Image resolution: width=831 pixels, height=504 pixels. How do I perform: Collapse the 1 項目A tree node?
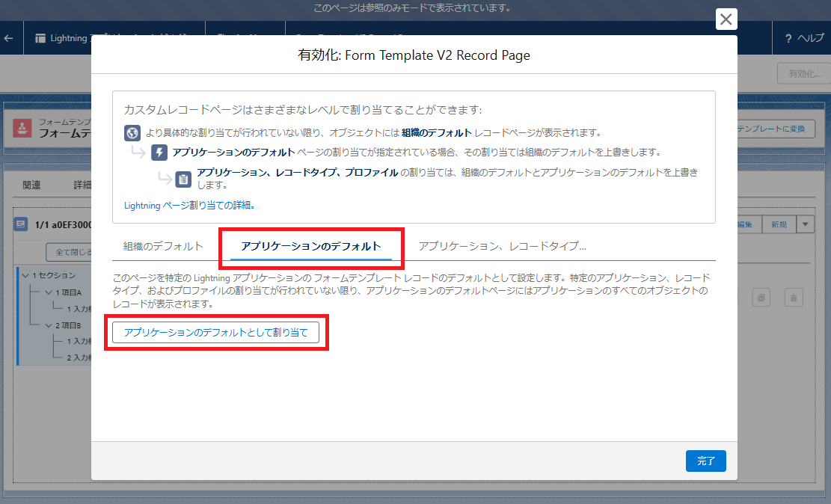tap(49, 292)
